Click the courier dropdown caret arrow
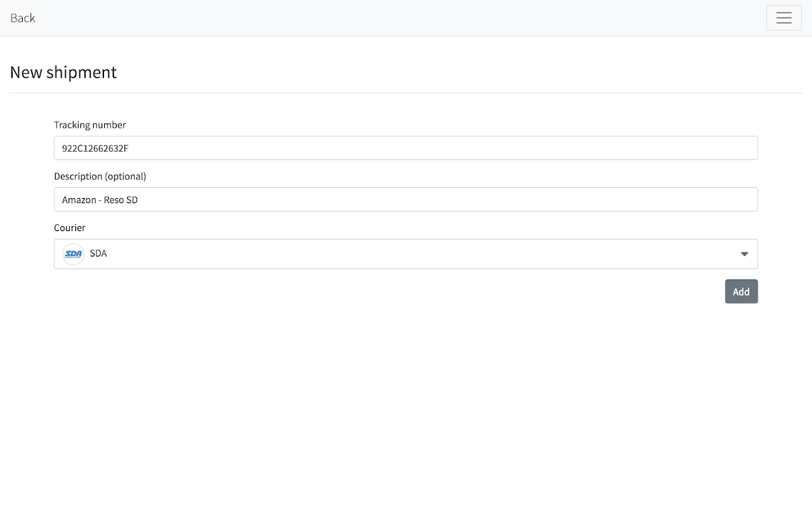 (744, 254)
